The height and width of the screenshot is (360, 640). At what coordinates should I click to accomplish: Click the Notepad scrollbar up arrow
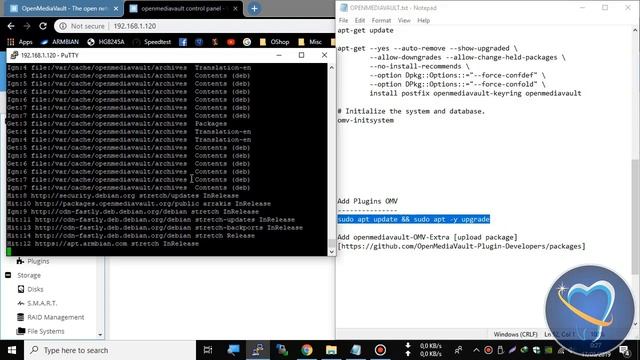635,30
